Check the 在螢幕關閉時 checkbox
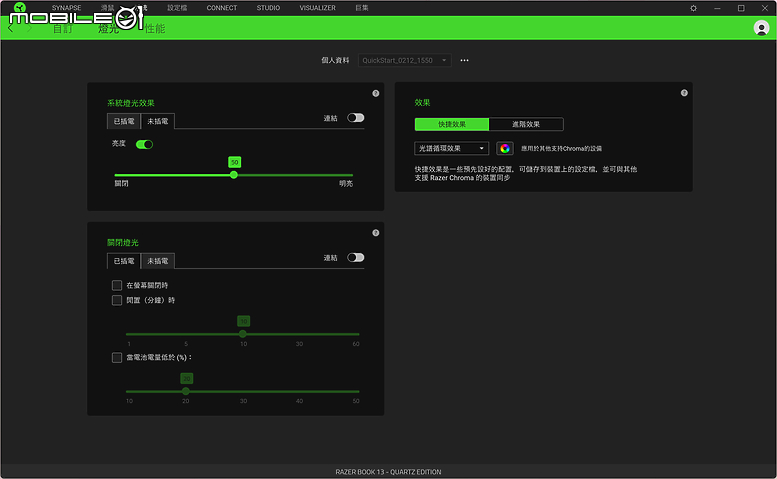Screen dimensions: 777x479 tap(117, 285)
